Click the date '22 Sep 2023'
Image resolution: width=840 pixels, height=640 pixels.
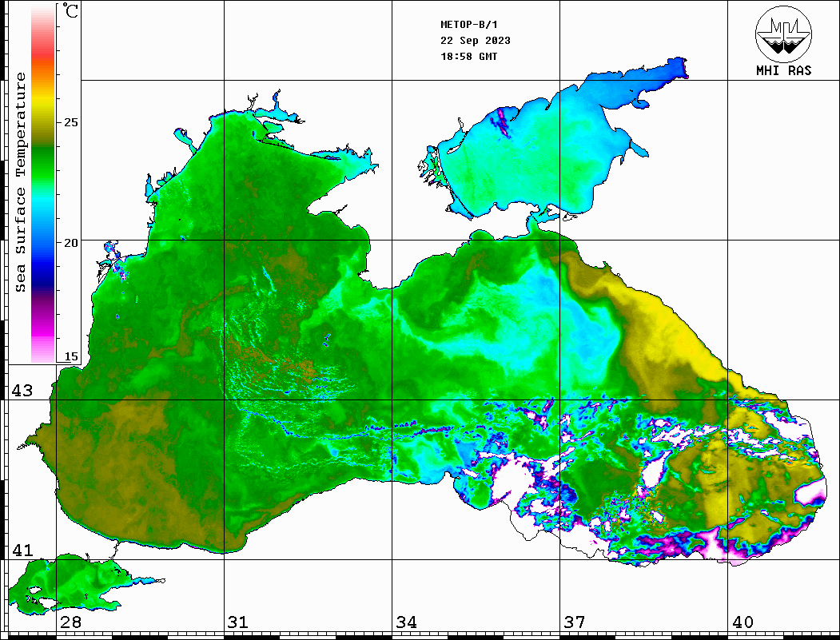click(476, 41)
